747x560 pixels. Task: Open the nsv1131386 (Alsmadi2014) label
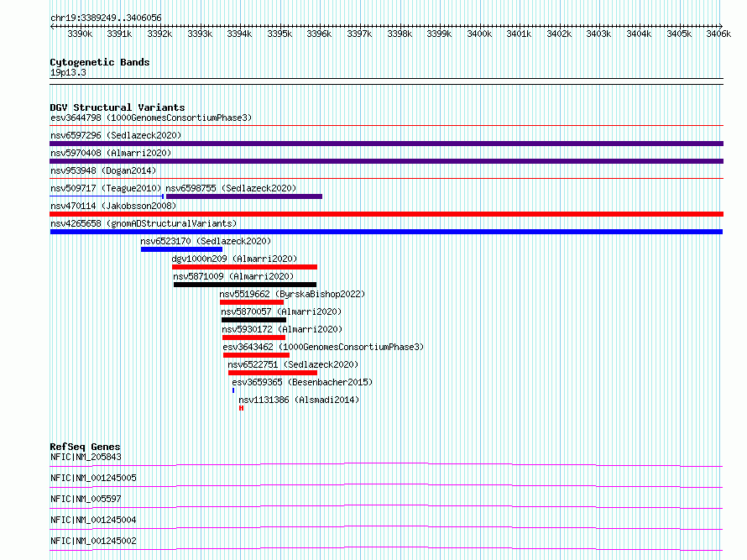(299, 400)
